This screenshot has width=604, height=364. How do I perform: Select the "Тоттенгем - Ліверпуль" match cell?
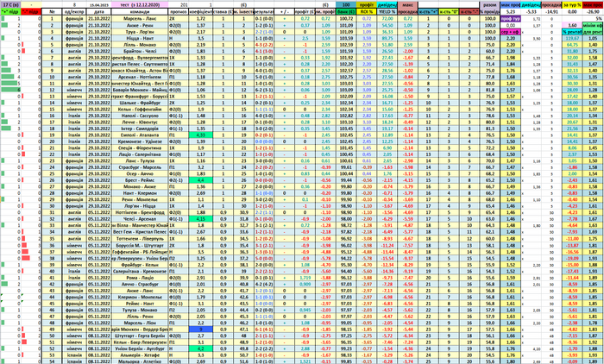click(x=140, y=238)
